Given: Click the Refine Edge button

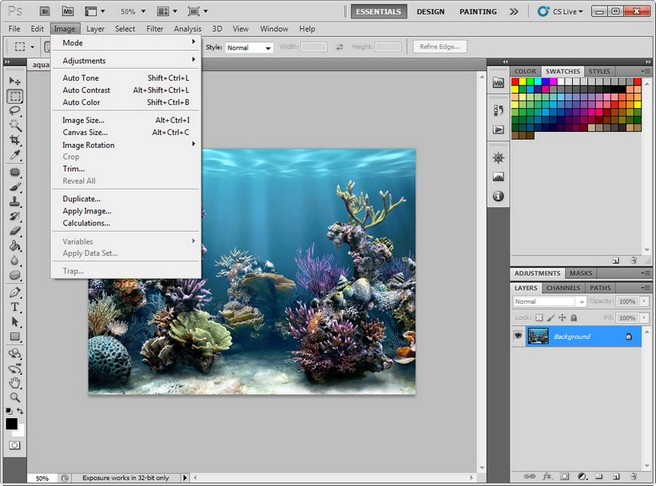Looking at the screenshot, I should click(x=440, y=47).
